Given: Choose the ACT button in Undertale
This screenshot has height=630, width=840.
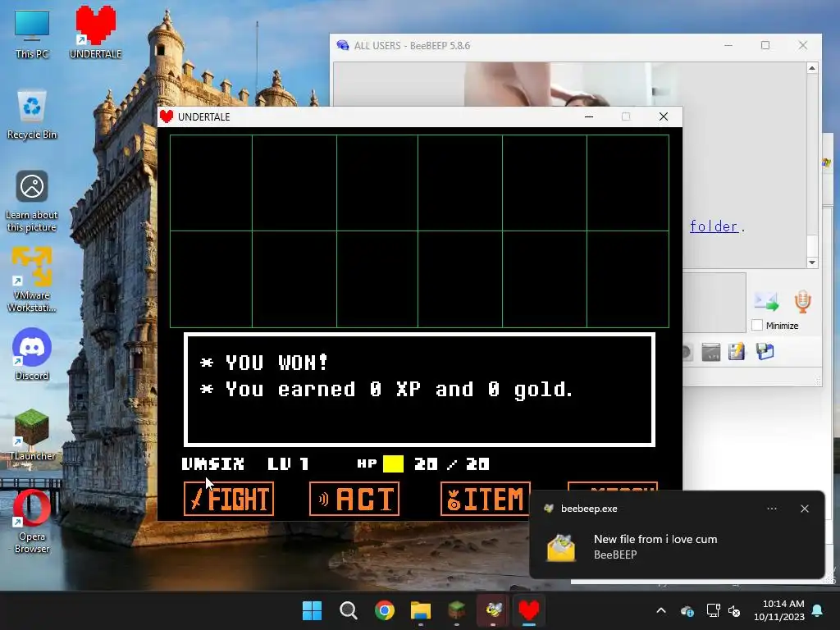Looking at the screenshot, I should click(354, 499).
